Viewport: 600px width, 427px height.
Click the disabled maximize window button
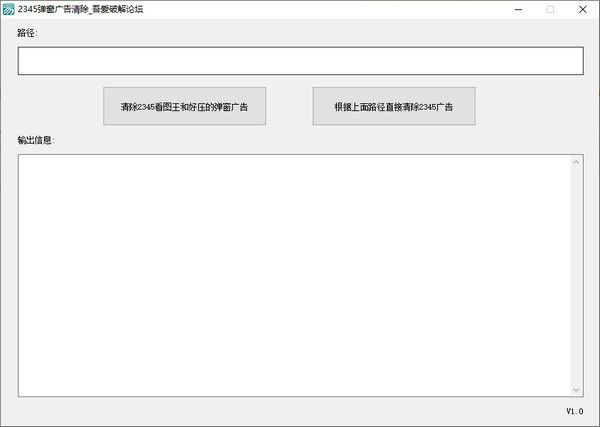[x=550, y=10]
